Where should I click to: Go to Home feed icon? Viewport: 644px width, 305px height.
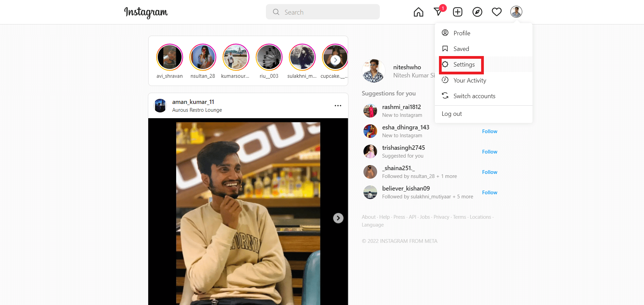(x=419, y=12)
